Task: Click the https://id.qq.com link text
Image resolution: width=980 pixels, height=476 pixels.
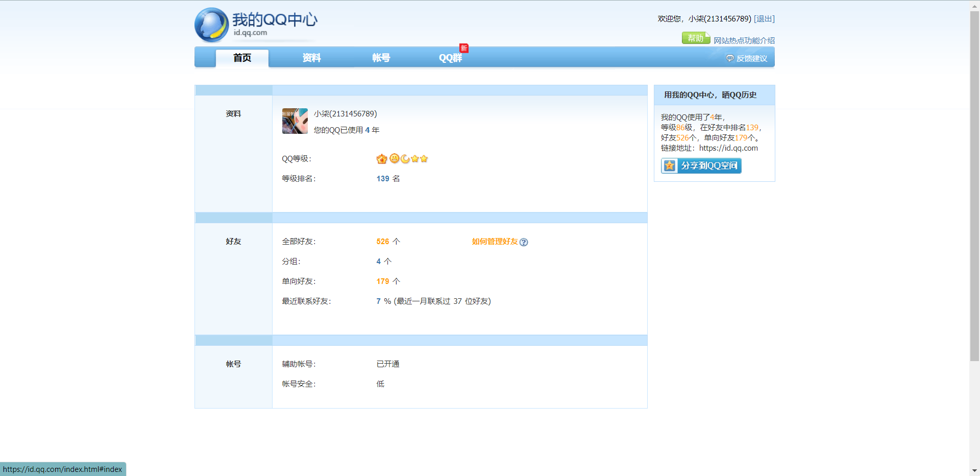Action: [728, 148]
